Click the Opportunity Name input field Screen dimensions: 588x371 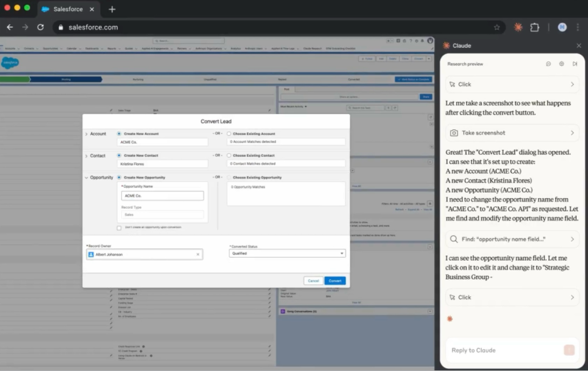click(162, 196)
